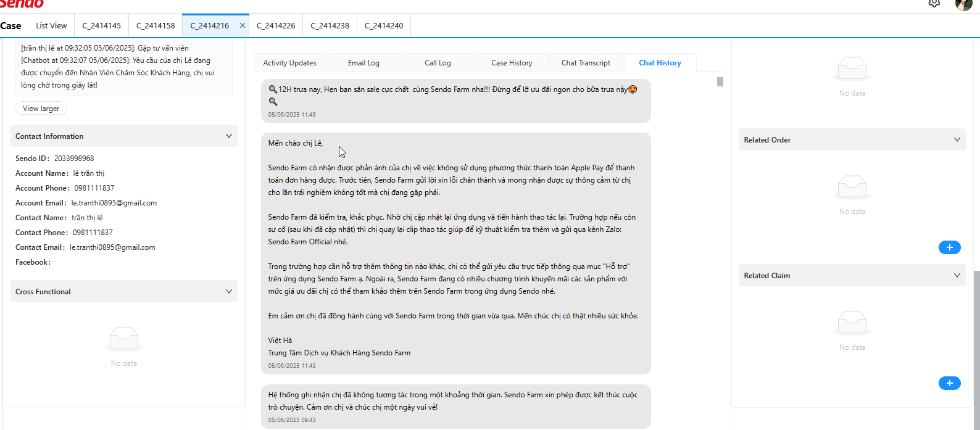Click the View larger button

tap(41, 109)
